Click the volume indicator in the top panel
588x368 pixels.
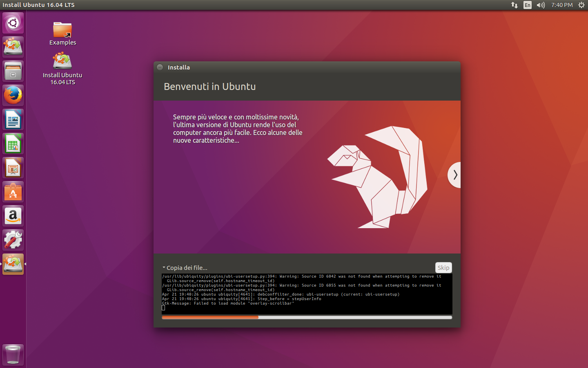[x=541, y=5]
